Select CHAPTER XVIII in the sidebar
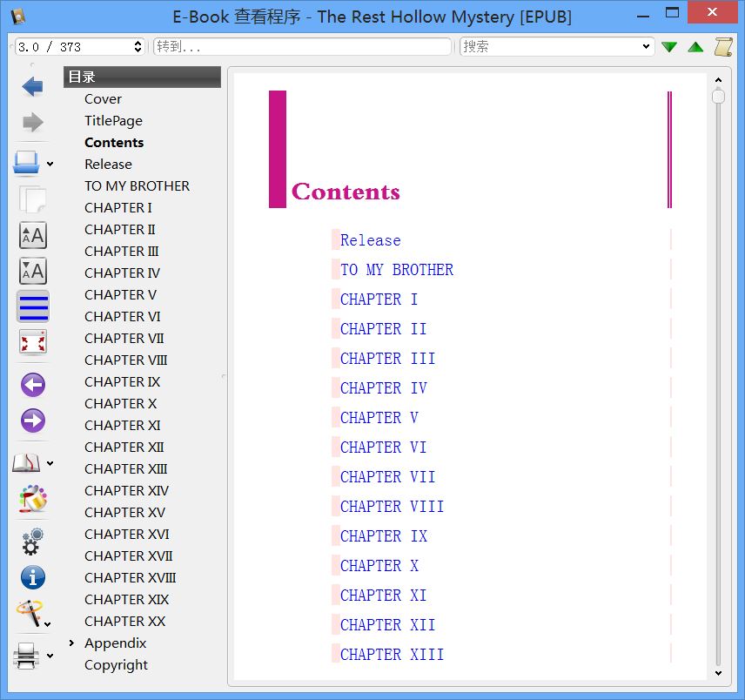 131,578
